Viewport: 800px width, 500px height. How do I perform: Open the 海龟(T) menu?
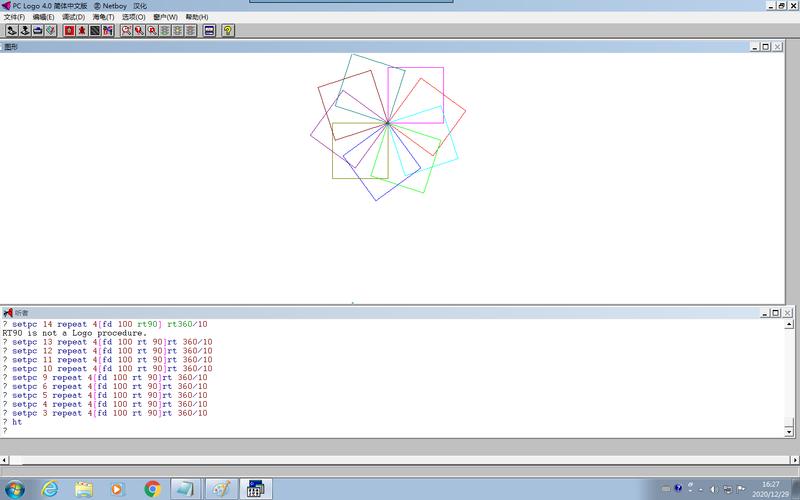(x=103, y=17)
